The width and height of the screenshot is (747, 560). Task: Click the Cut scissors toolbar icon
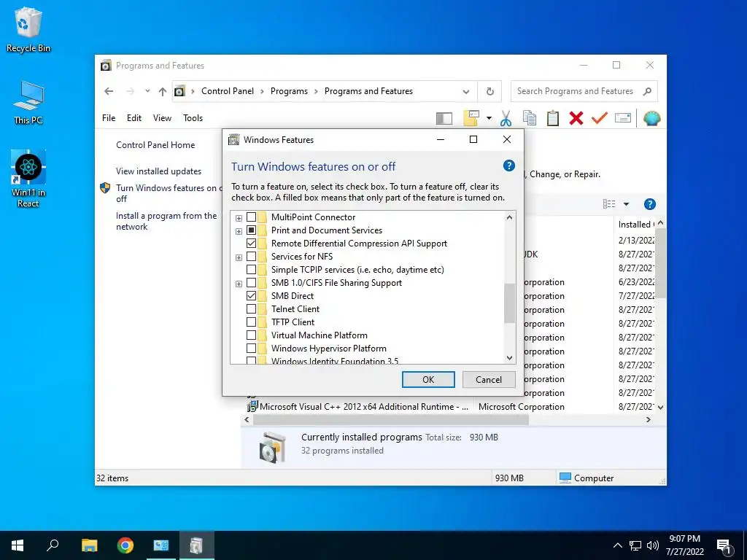506,118
